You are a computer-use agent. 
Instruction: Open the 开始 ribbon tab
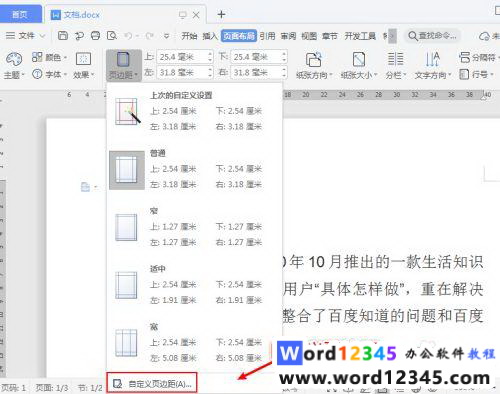click(189, 36)
